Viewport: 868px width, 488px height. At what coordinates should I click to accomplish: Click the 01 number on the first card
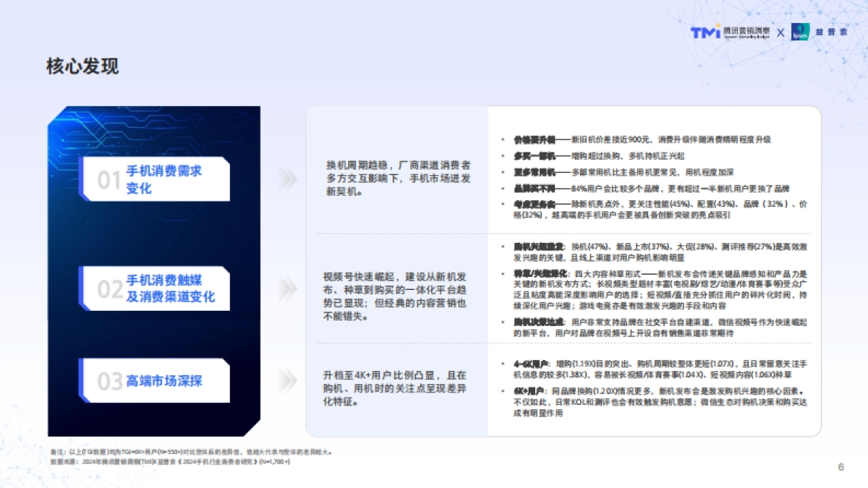coord(109,180)
